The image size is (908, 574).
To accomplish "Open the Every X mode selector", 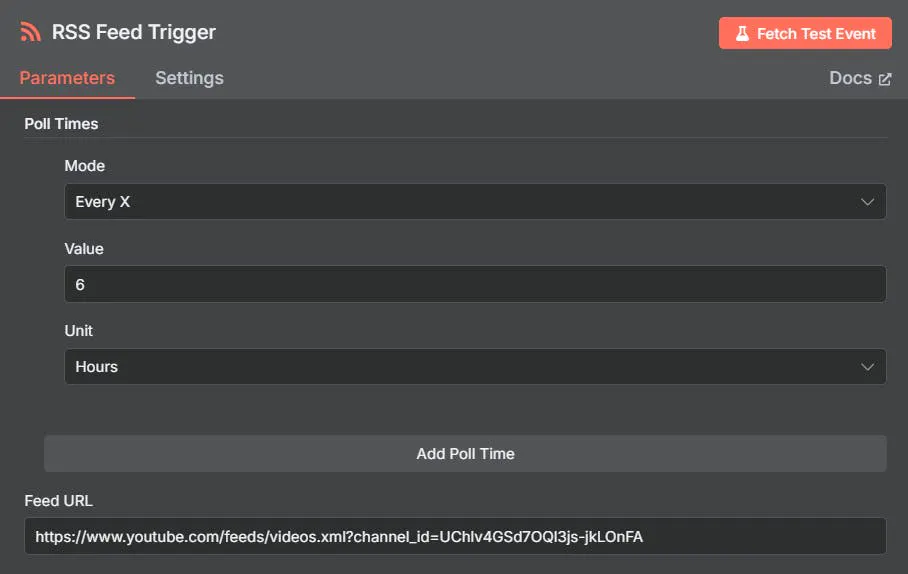I will [x=475, y=202].
